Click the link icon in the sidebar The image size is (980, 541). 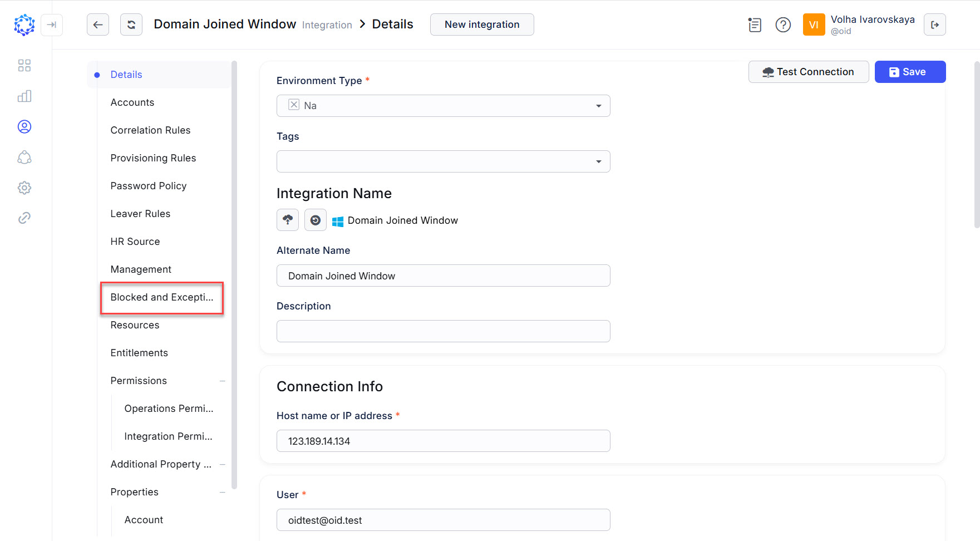(x=24, y=218)
